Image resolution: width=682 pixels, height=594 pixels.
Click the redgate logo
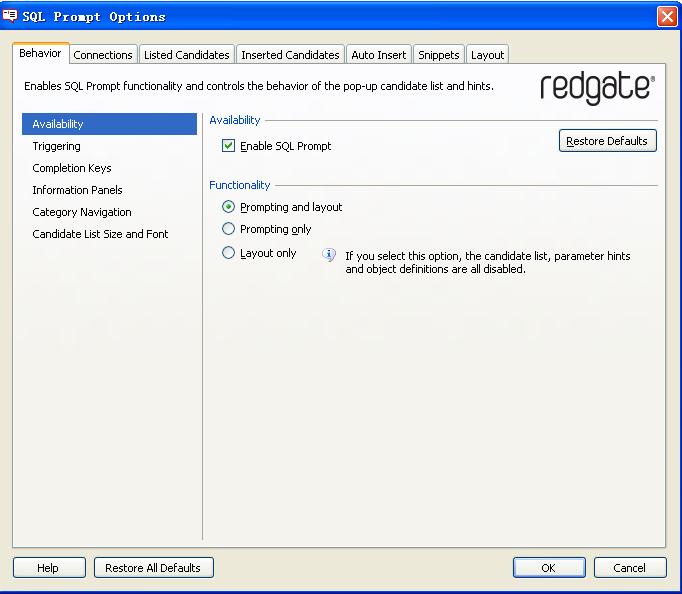(598, 88)
